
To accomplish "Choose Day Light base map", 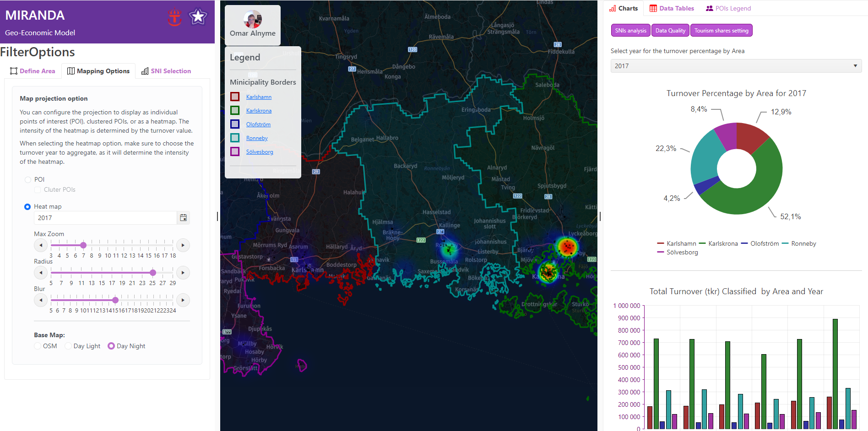I will coord(68,346).
